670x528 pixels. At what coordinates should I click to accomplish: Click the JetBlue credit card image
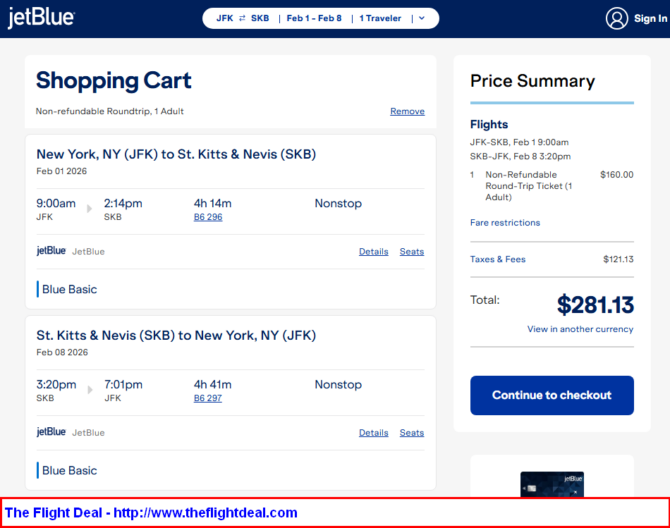point(552,484)
